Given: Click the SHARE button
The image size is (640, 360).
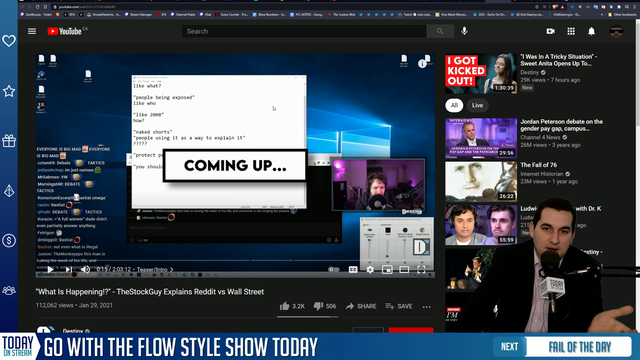Looking at the screenshot, I should pyautogui.click(x=361, y=306).
